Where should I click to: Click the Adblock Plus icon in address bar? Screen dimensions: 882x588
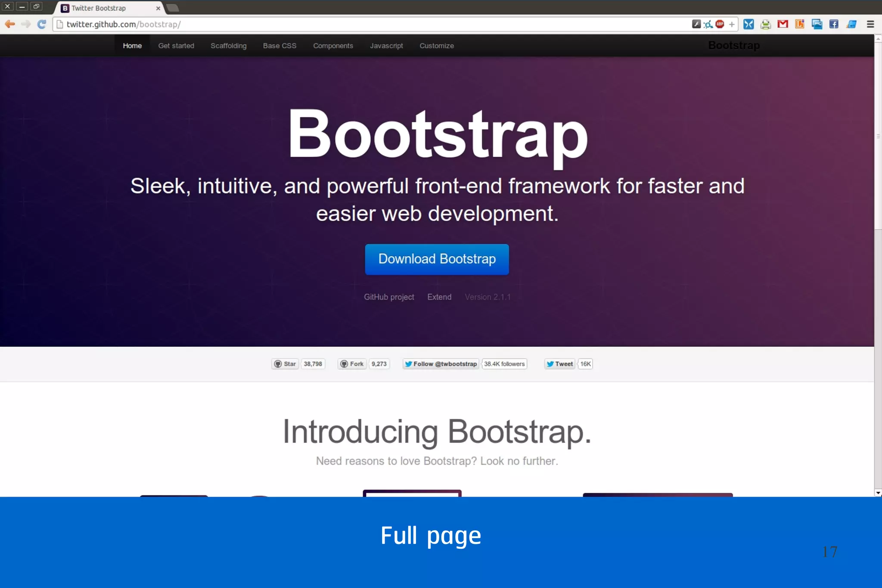pos(720,24)
